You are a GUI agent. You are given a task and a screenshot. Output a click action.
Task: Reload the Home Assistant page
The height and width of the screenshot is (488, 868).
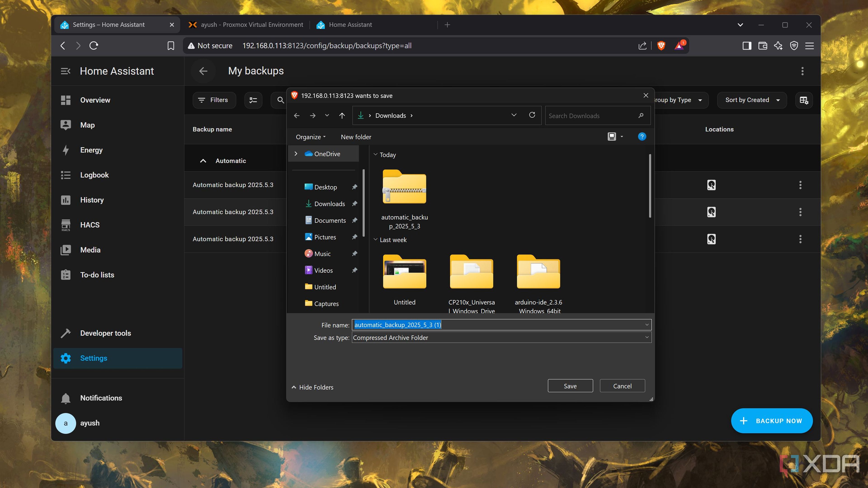pos(94,45)
